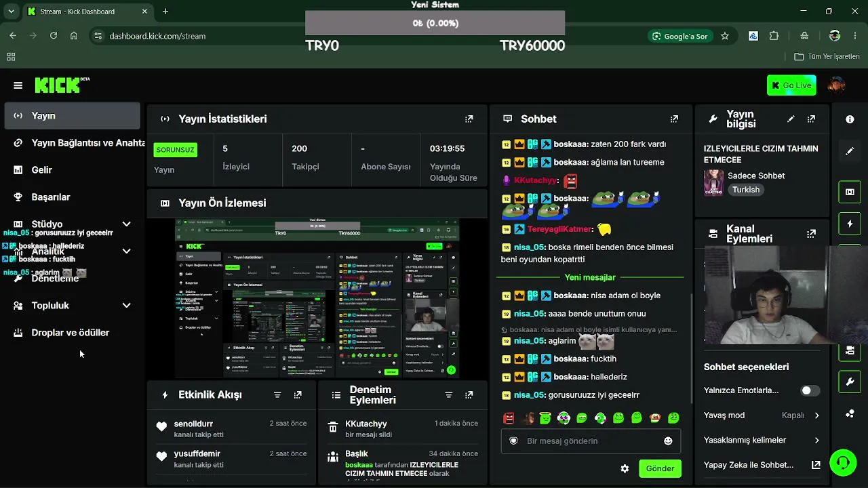Click the lightning bolt icon in the right rail

tap(850, 224)
